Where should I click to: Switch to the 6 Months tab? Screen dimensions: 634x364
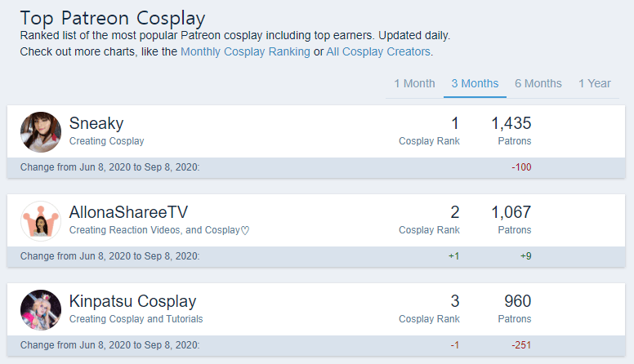pyautogui.click(x=538, y=83)
